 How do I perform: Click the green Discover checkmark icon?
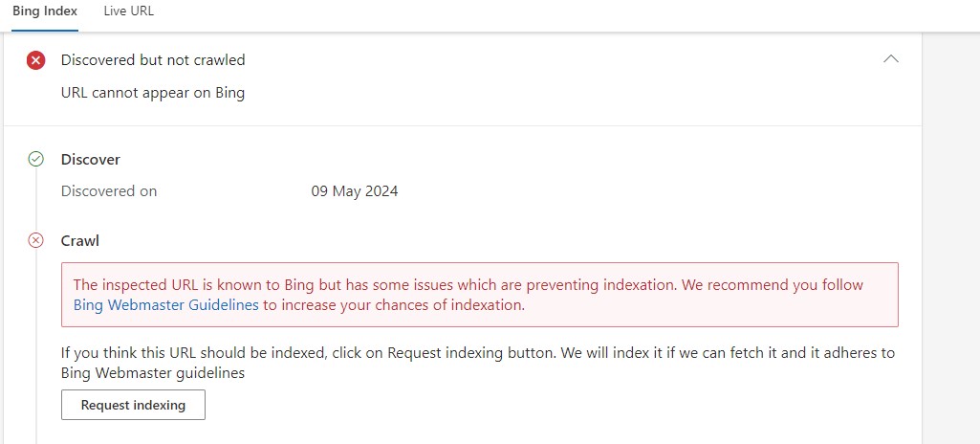(36, 160)
